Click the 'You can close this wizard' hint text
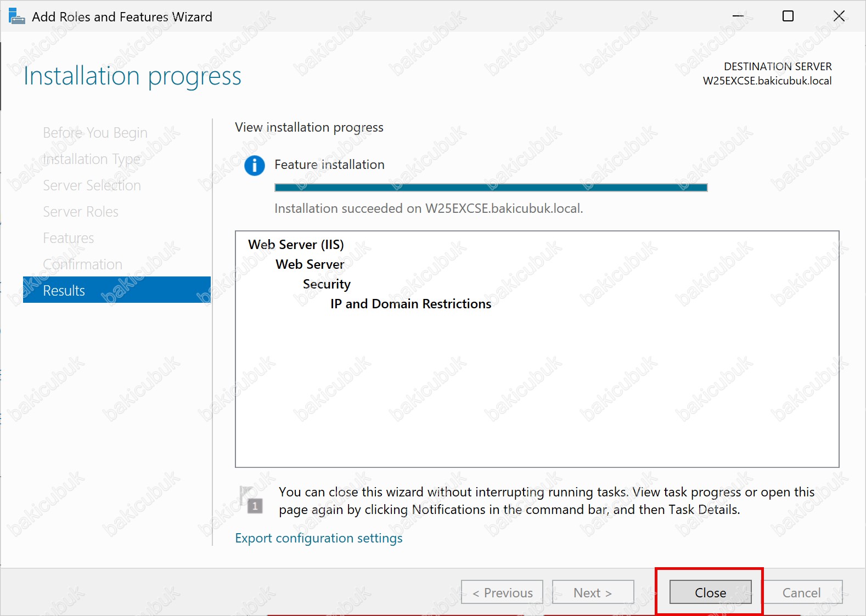 (547, 501)
